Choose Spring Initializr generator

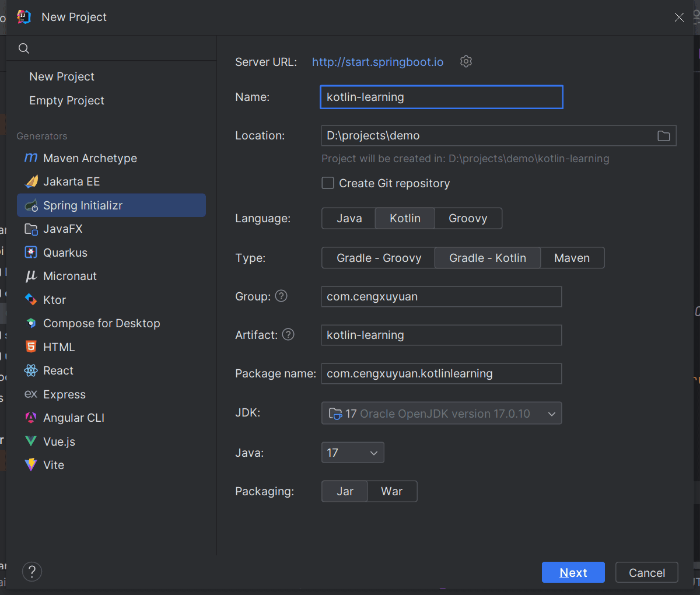point(111,205)
